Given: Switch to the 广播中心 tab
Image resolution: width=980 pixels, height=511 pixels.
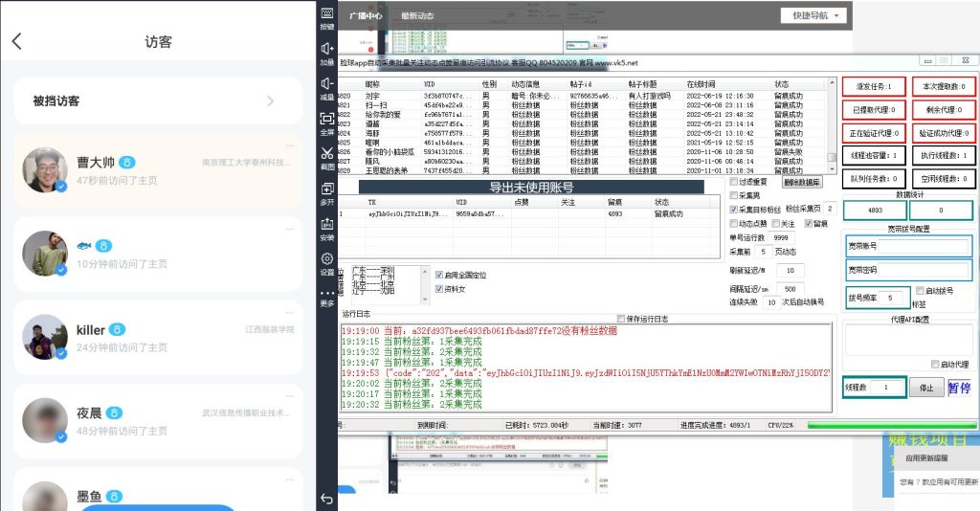Looking at the screenshot, I should click(x=365, y=16).
